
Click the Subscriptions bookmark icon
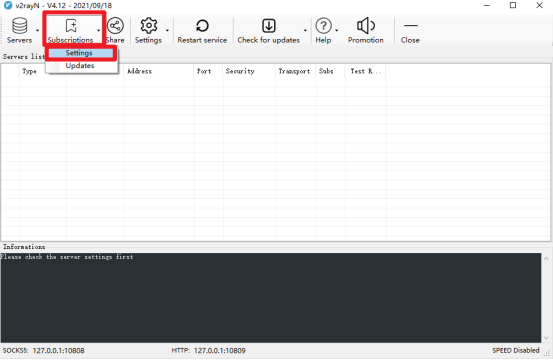coord(71,26)
